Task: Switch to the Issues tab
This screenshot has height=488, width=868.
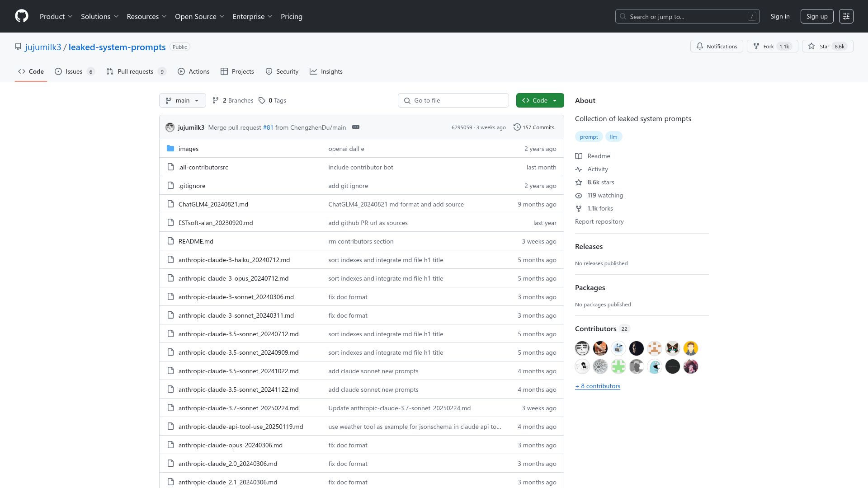Action: (75, 72)
